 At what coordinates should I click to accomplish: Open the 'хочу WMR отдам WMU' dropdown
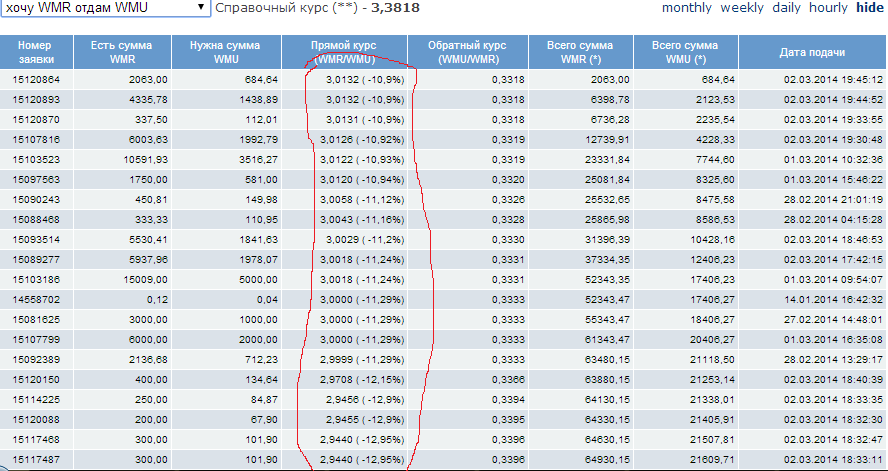point(105,8)
